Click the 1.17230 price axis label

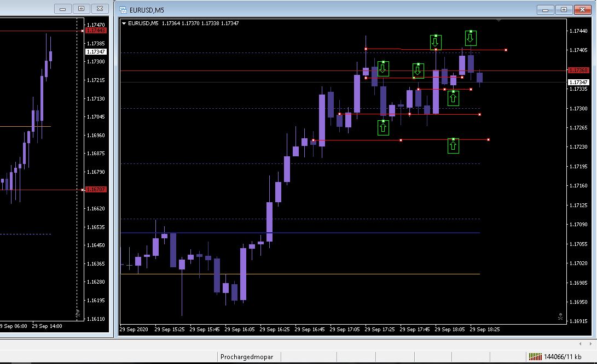(578, 147)
